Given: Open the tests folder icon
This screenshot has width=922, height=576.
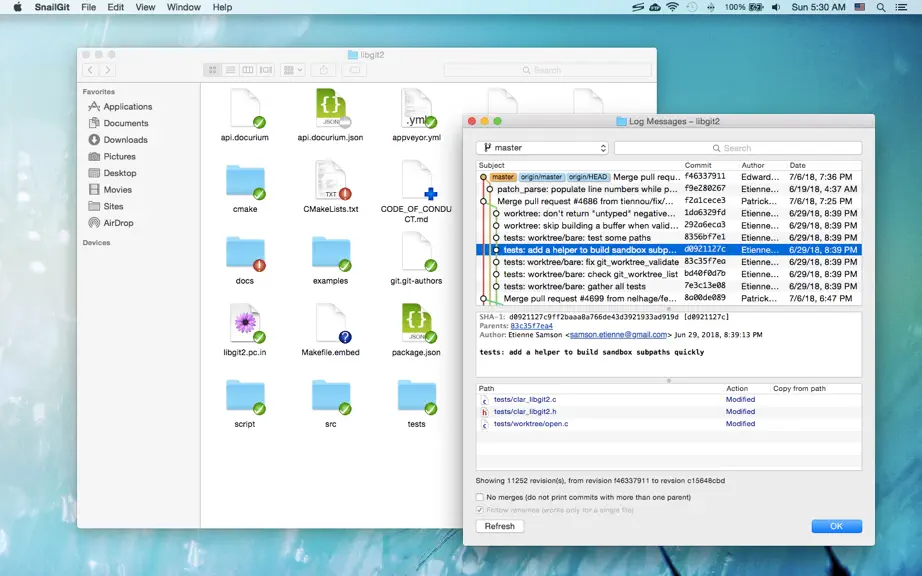Looking at the screenshot, I should (417, 397).
